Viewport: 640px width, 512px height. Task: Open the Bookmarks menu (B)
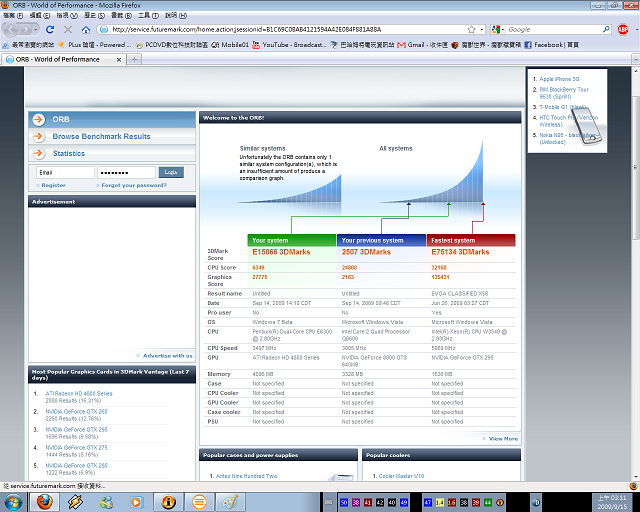[122, 16]
